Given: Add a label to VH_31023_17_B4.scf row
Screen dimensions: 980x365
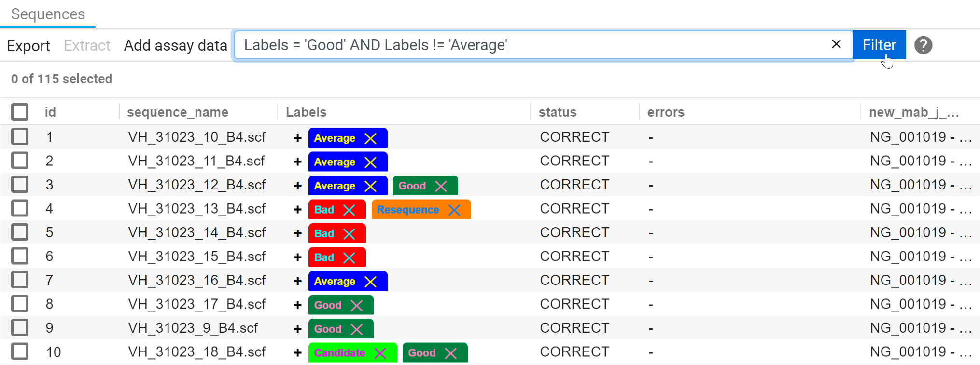Looking at the screenshot, I should [297, 305].
